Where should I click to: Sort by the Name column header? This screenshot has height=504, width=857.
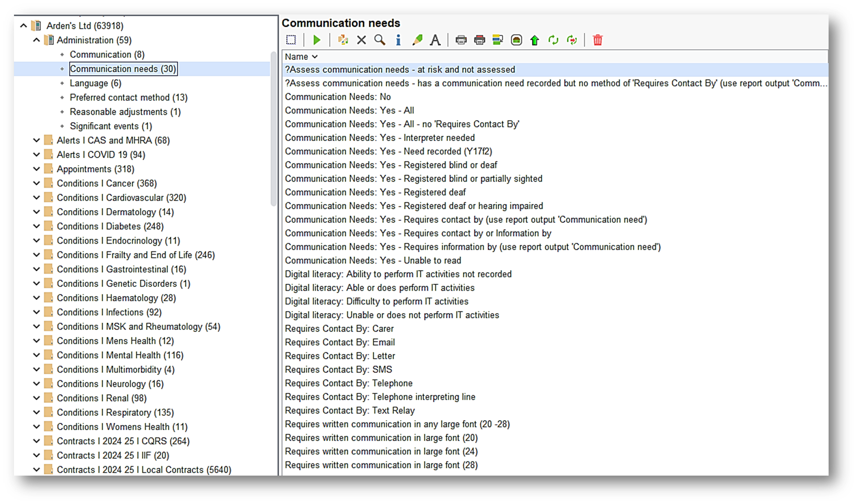pyautogui.click(x=297, y=57)
